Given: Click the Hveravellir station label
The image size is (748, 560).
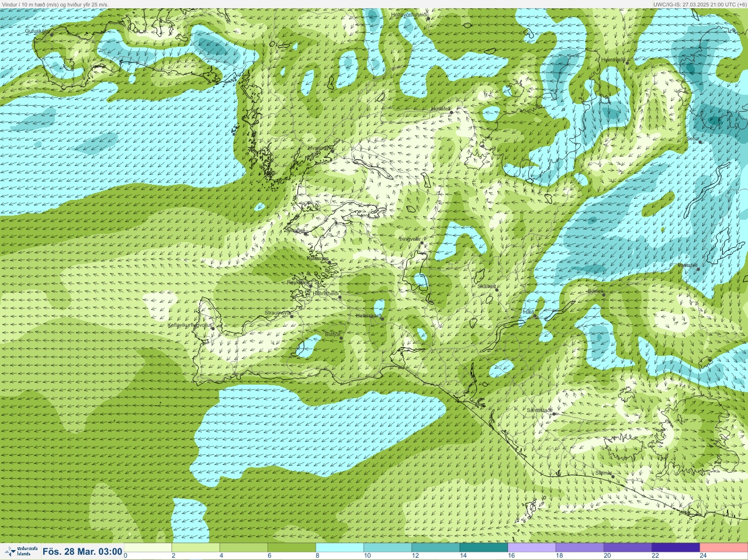Looking at the screenshot, I should point(614,60).
